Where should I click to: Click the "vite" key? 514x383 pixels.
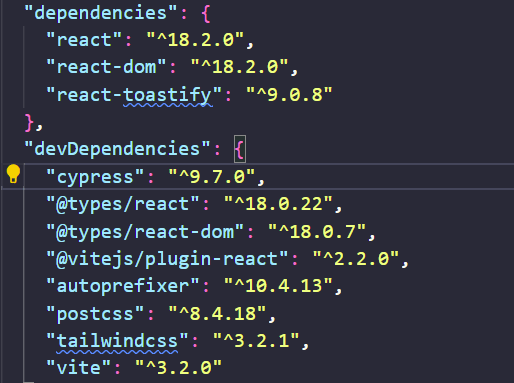(x=78, y=368)
